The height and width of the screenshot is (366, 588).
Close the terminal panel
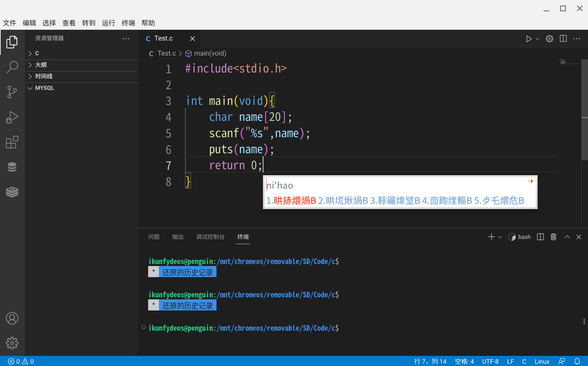pyautogui.click(x=579, y=237)
